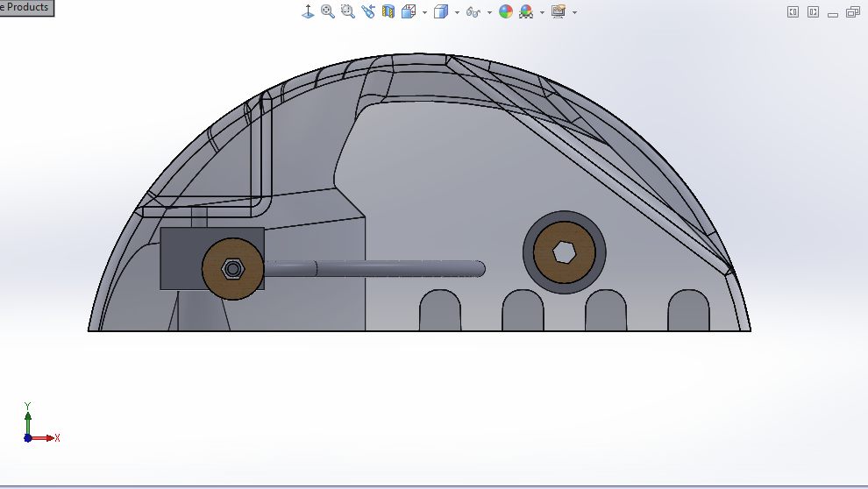The width and height of the screenshot is (868, 489).
Task: Click the Apply Scene icon
Action: (x=526, y=11)
